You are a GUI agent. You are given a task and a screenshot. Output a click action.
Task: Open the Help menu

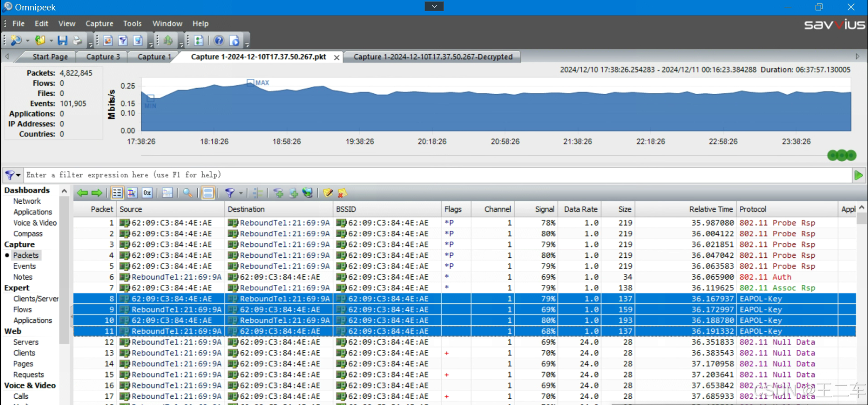tap(200, 23)
